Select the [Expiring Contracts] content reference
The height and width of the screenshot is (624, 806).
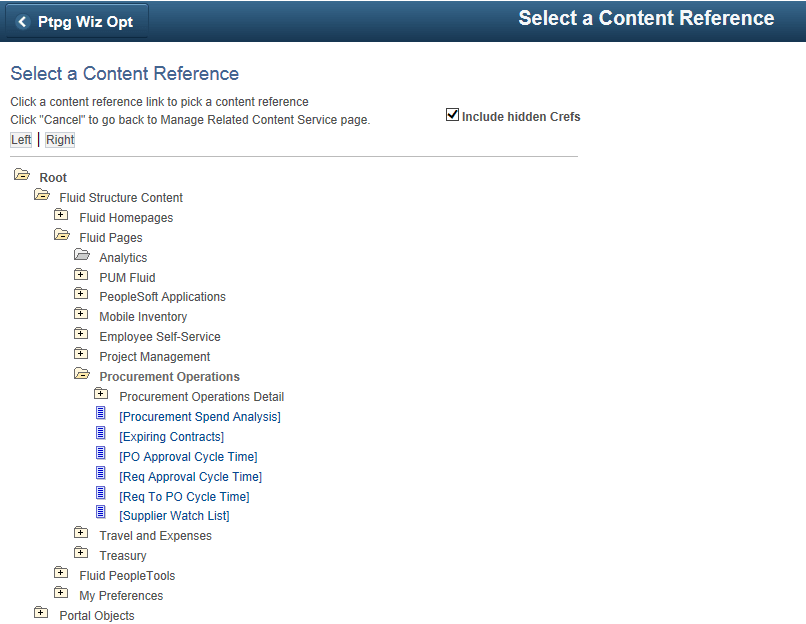pyautogui.click(x=171, y=436)
